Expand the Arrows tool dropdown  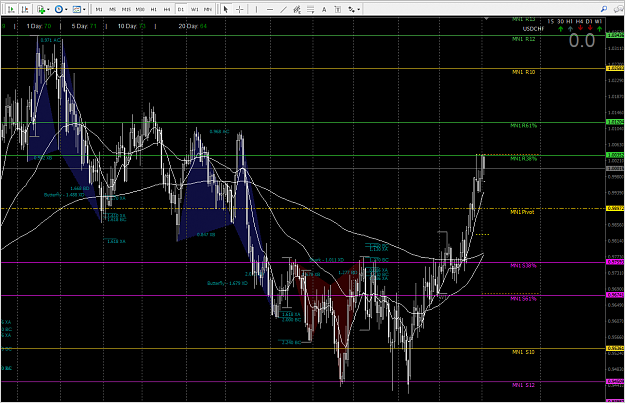point(359,9)
